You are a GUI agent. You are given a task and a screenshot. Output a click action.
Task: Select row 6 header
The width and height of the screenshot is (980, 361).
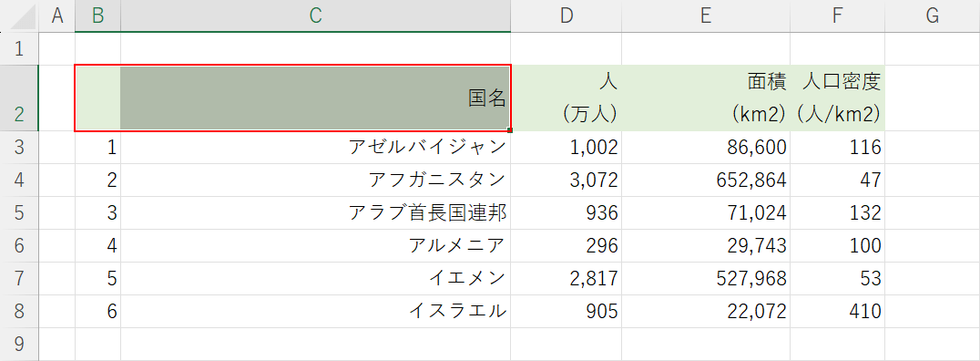coord(19,245)
